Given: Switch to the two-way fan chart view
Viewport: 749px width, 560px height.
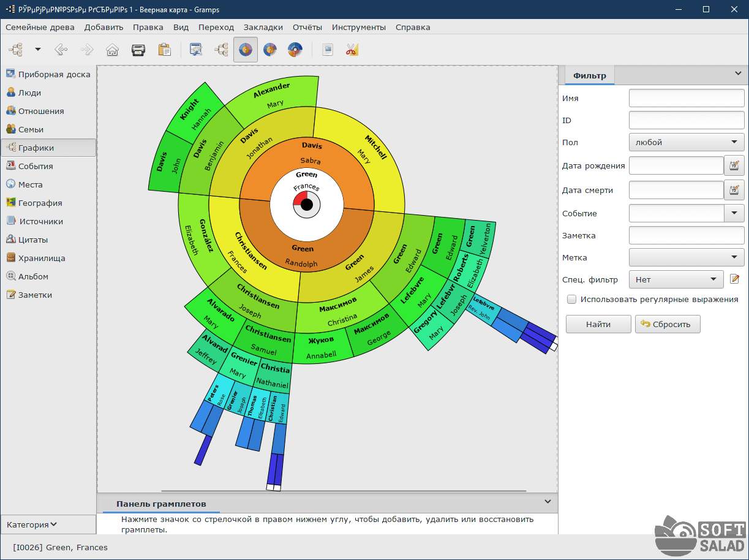Looking at the screenshot, I should [x=295, y=50].
